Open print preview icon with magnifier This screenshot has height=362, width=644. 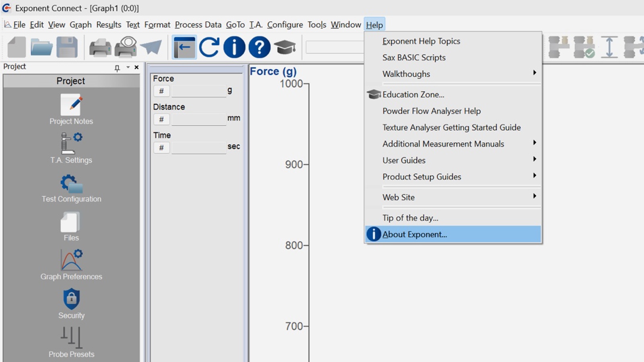tap(126, 47)
